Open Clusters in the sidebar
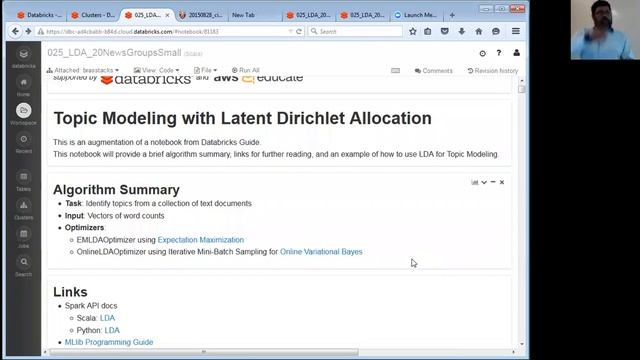The height and width of the screenshot is (360, 640). pyautogui.click(x=24, y=209)
